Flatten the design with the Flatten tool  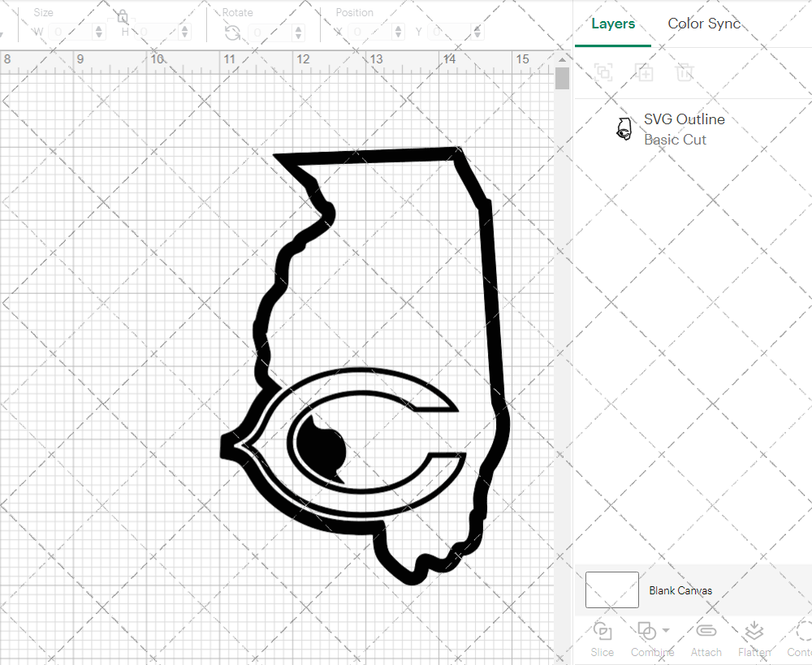(x=754, y=638)
